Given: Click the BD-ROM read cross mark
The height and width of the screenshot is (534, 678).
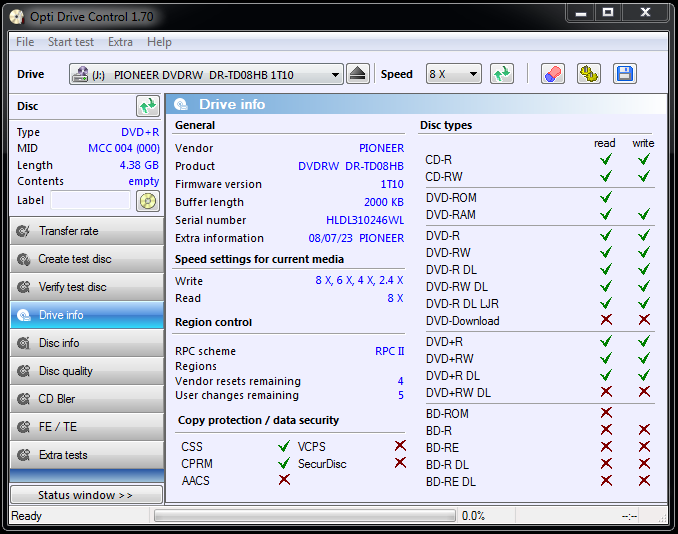Looking at the screenshot, I should pos(607,413).
